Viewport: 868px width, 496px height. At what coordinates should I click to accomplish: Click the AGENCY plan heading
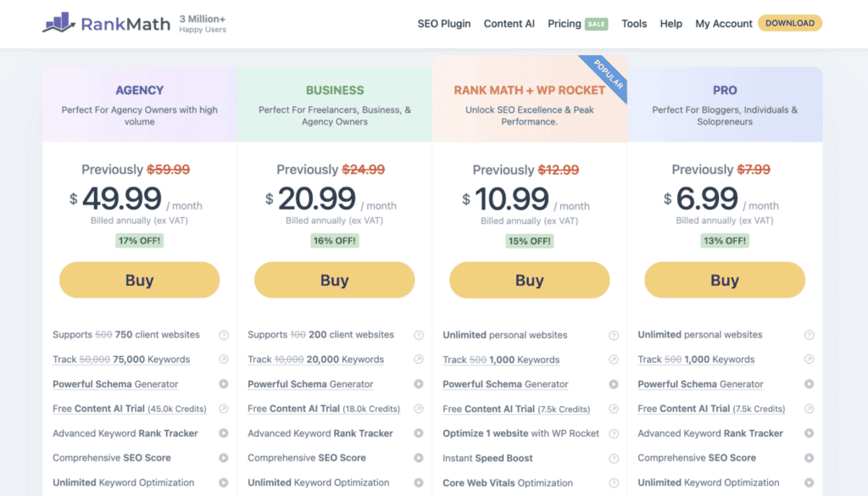(140, 90)
